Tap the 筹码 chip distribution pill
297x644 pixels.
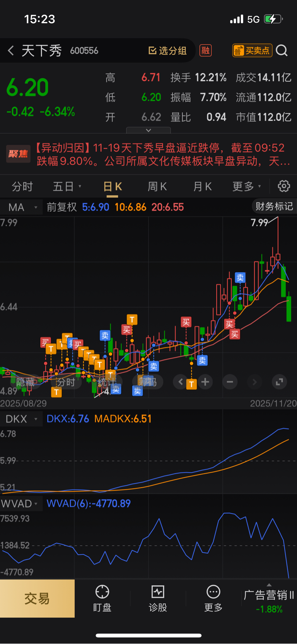click(147, 382)
